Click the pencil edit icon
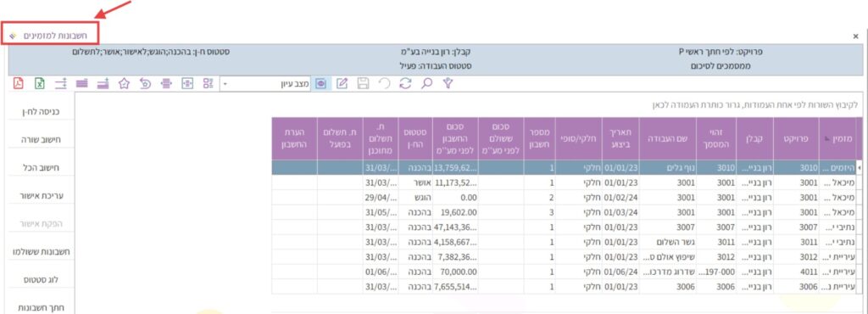Viewport: 868px width, 314px height. point(342,84)
